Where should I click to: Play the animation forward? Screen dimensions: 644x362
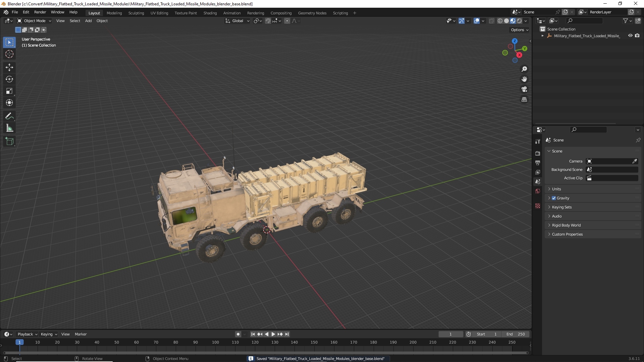click(273, 334)
